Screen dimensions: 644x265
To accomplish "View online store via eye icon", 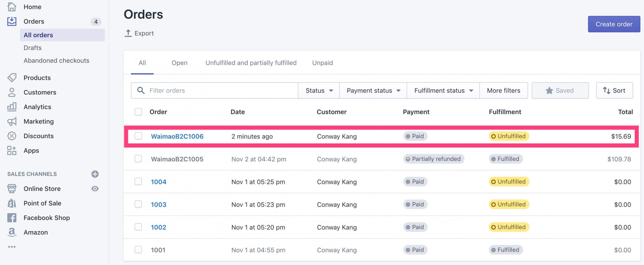I will click(x=95, y=189).
